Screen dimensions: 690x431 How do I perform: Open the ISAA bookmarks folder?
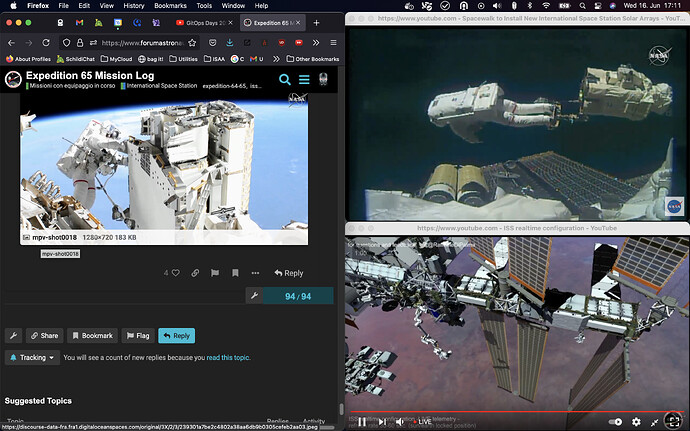(214, 59)
